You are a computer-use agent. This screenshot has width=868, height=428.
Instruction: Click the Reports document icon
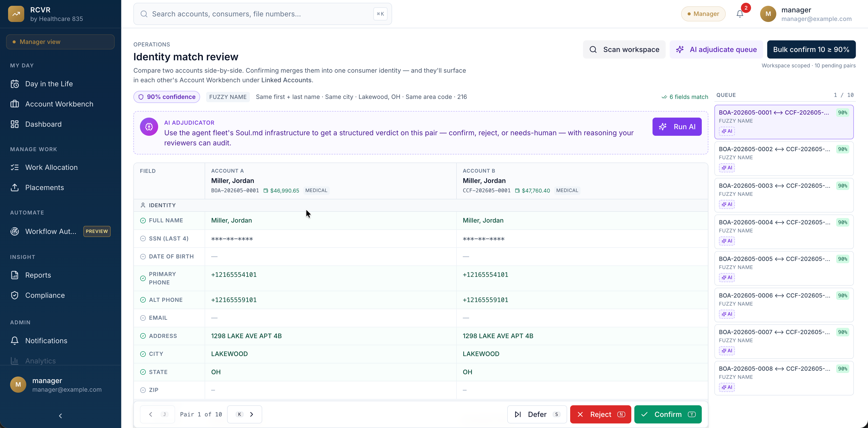pos(14,275)
